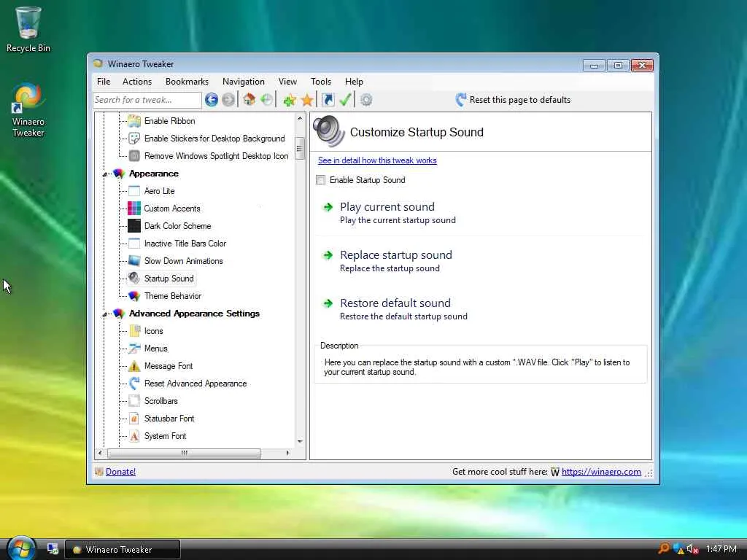Click the Show Desktop quick launch icon

click(53, 548)
